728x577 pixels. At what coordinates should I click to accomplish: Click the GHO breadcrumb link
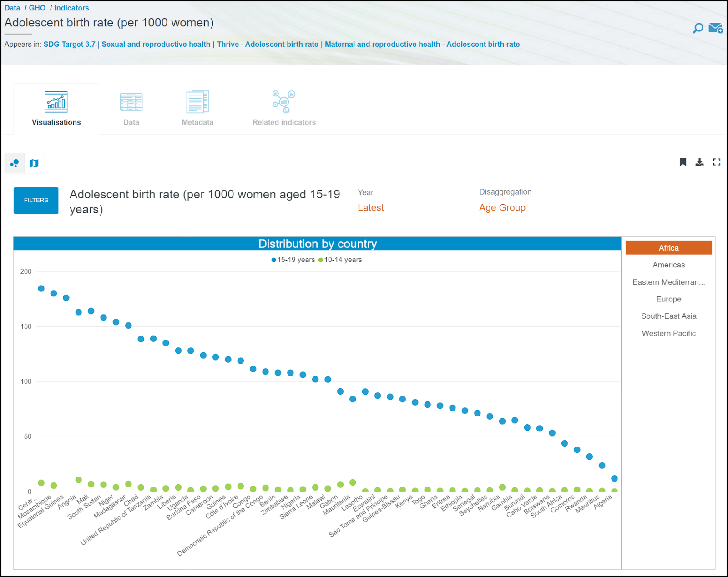pos(37,8)
